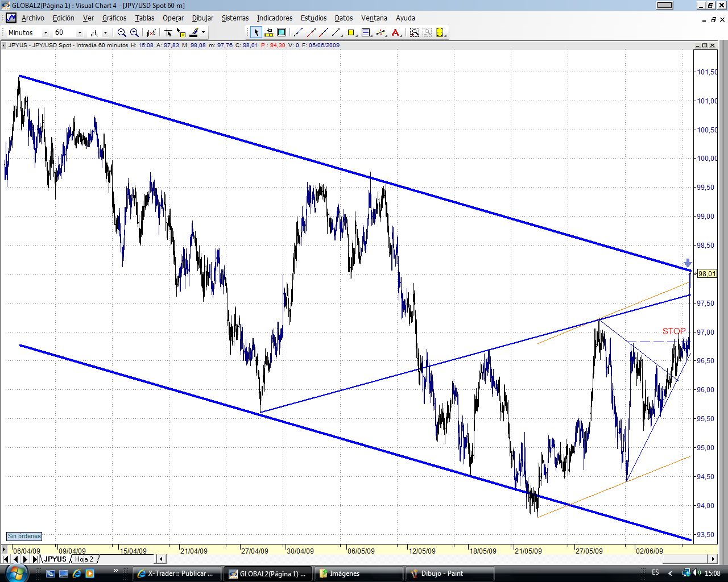Switch to X-Trader Publicar taskbar window
The image size is (728, 582).
pyautogui.click(x=176, y=573)
